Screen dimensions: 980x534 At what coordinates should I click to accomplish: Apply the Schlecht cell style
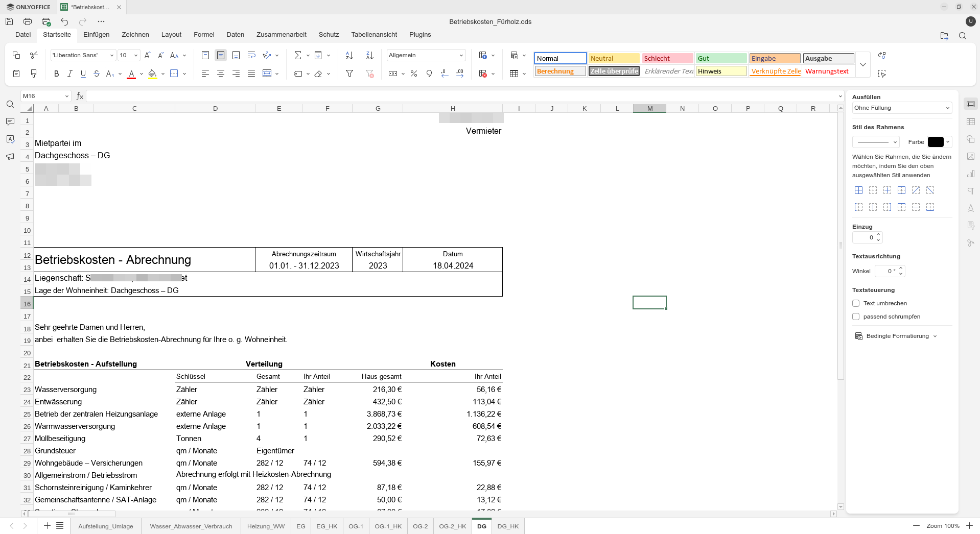click(x=667, y=58)
